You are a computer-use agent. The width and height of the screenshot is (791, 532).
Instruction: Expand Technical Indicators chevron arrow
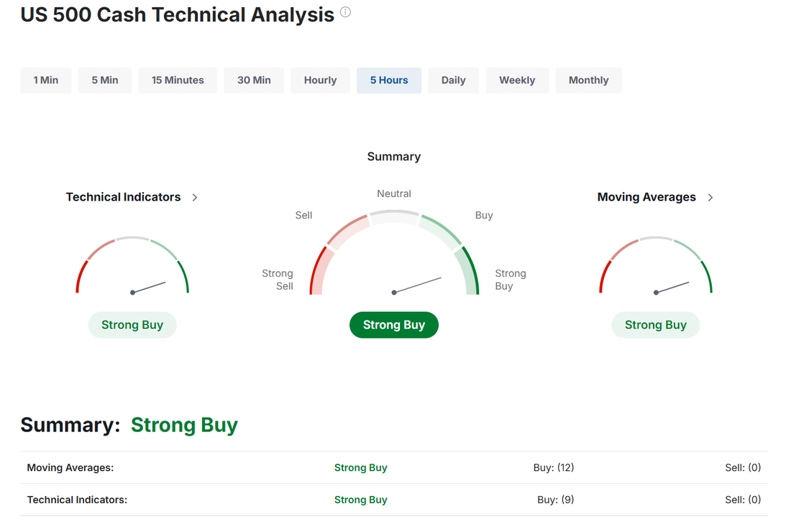pos(195,197)
